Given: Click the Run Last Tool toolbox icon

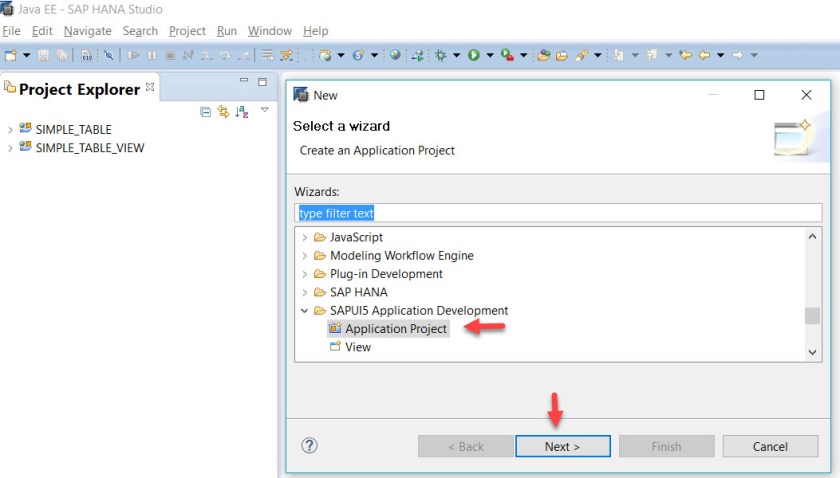Looking at the screenshot, I should (507, 55).
